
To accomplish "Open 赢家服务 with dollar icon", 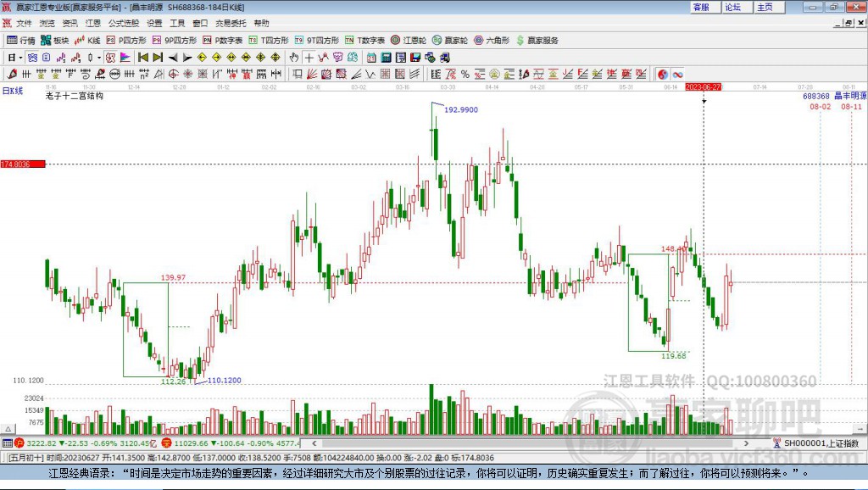I will click(x=537, y=40).
